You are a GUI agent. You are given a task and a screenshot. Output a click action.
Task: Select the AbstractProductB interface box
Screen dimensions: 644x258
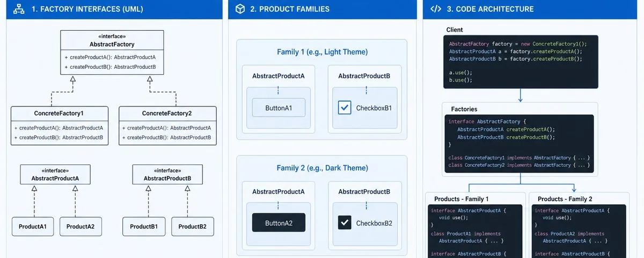tap(167, 175)
